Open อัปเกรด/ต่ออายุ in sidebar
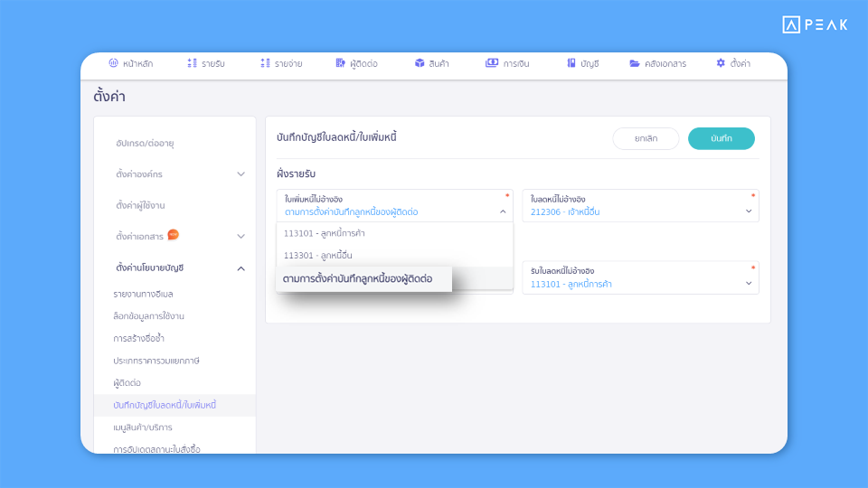Image resolution: width=868 pixels, height=488 pixels. click(145, 144)
